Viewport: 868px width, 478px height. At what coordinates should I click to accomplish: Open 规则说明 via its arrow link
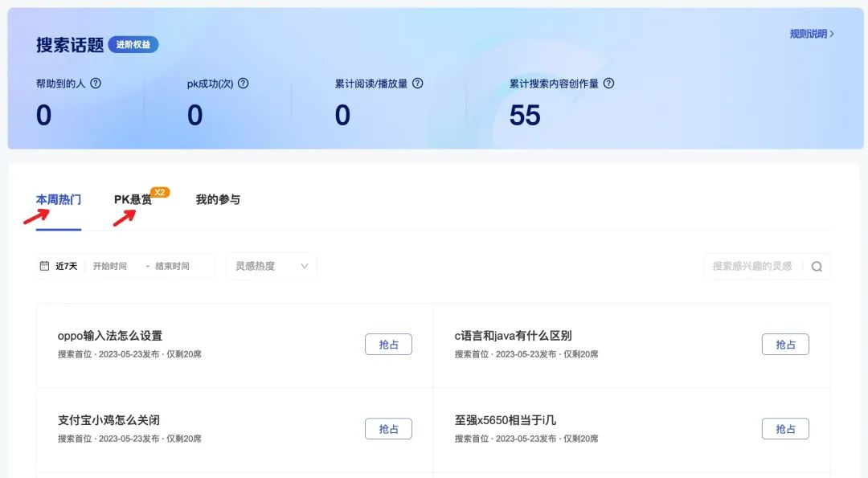click(x=812, y=34)
